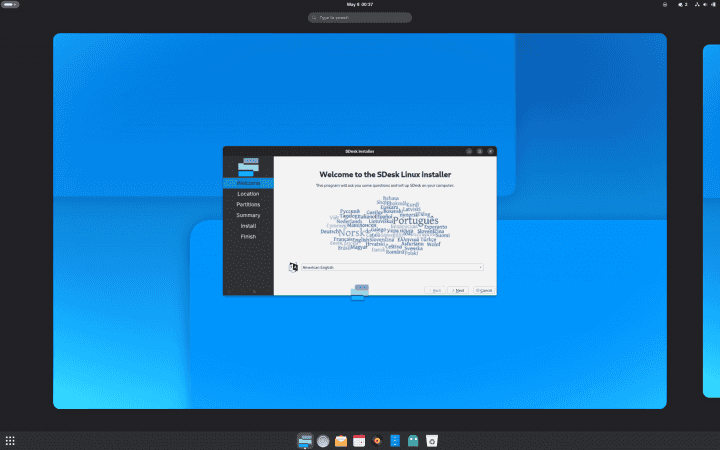Open the clock and date menu
The width and height of the screenshot is (720, 450).
pyautogui.click(x=360, y=5)
